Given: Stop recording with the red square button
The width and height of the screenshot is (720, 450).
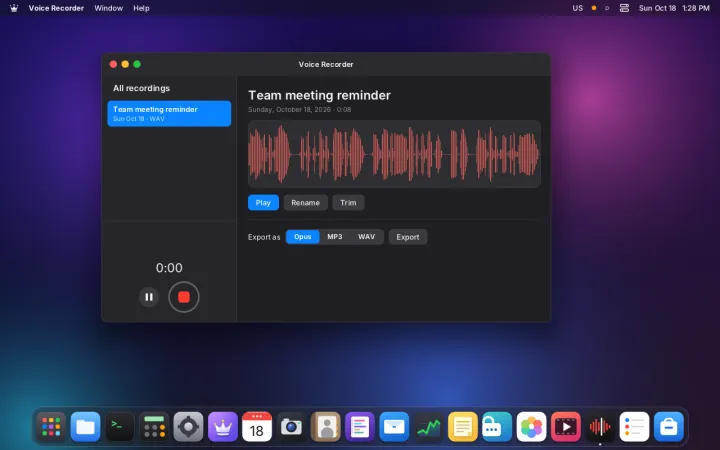Looking at the screenshot, I should coord(184,297).
